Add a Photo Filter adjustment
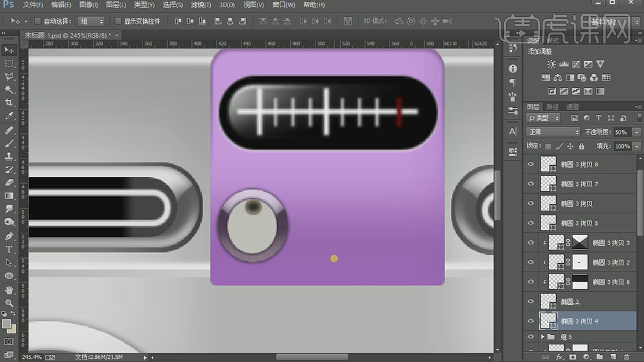Screen dimensions: 644x362 coord(582,77)
